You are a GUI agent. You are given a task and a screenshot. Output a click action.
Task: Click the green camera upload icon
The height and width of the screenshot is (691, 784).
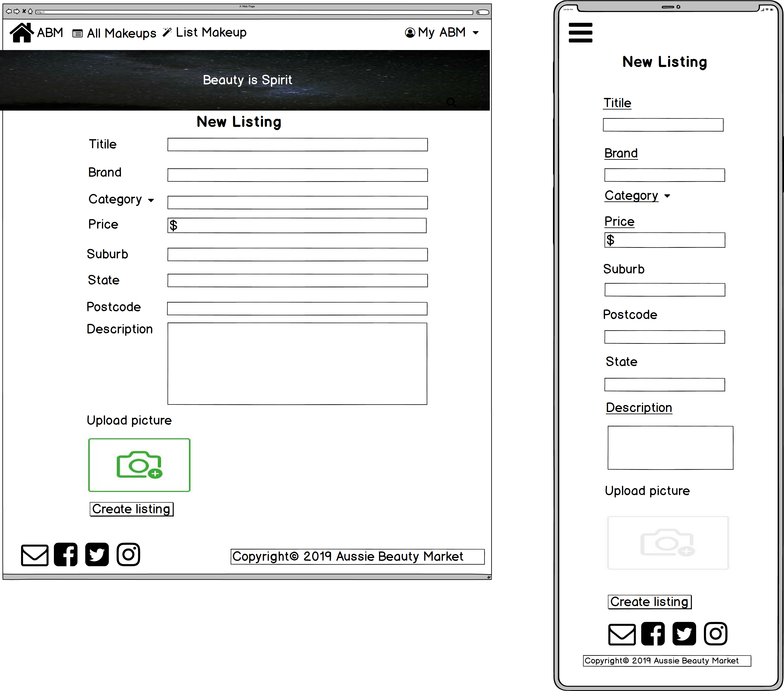coord(139,465)
